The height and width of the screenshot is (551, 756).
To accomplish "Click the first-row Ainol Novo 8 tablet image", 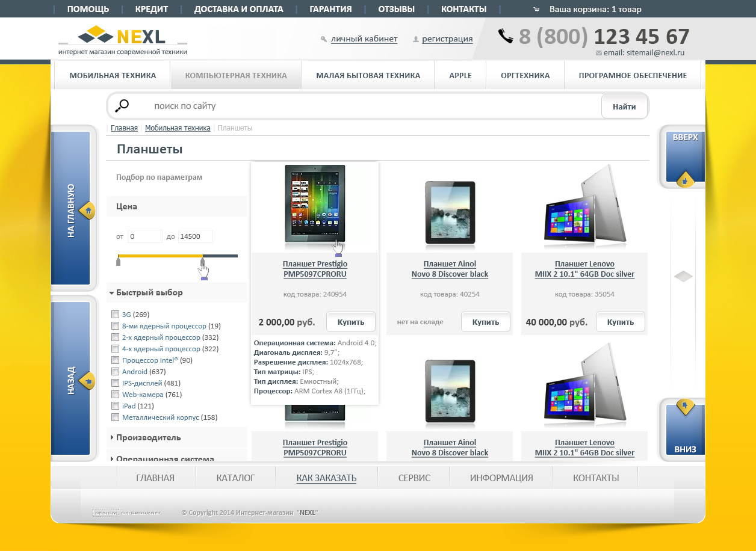I will pyautogui.click(x=450, y=213).
